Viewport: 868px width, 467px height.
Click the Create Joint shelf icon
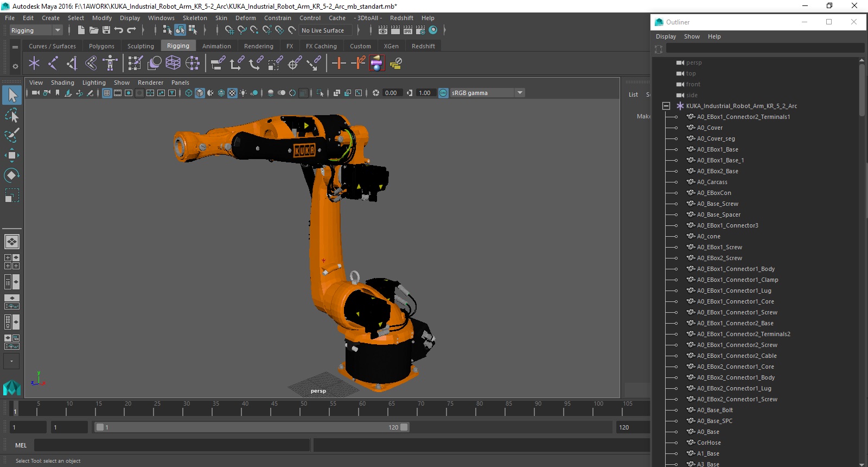[x=53, y=64]
